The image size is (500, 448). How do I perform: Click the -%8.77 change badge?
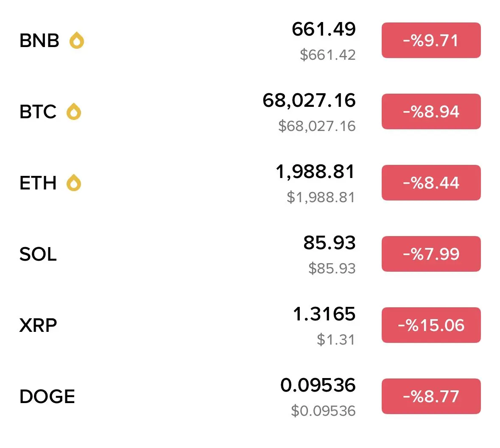pos(431,396)
